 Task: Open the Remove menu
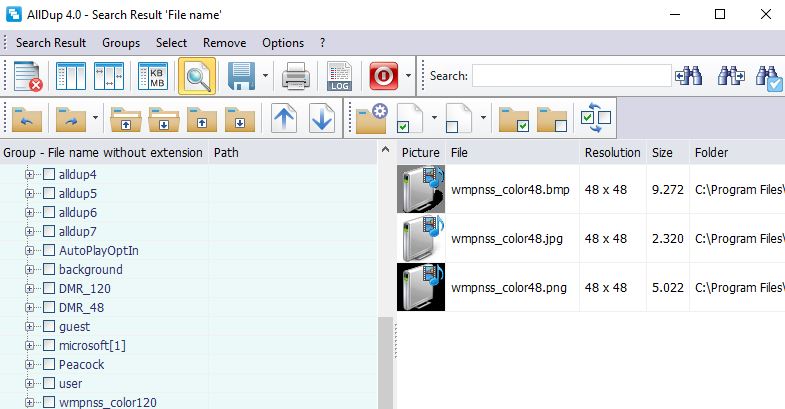[224, 43]
